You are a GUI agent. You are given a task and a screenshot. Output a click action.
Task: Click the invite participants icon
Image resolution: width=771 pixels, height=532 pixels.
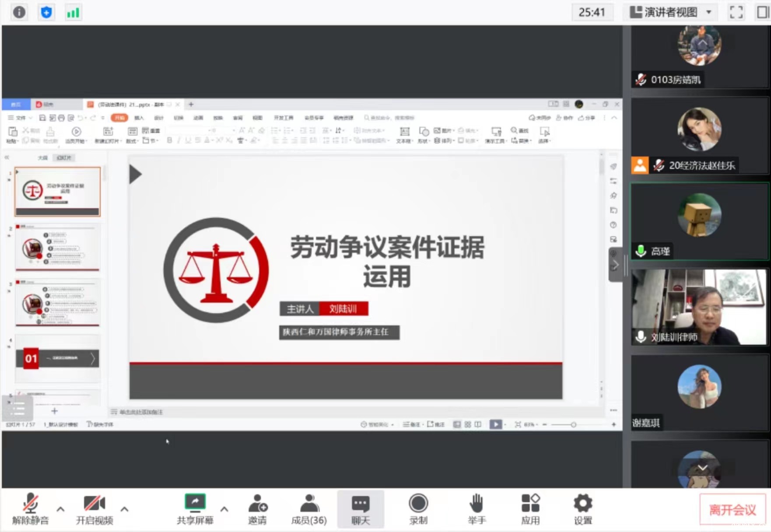point(257,508)
